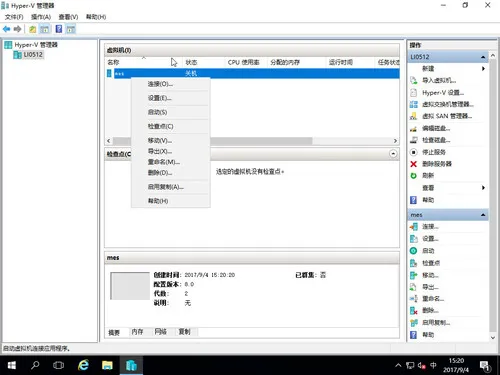Choose 删除(D)... from the context menu
The height and width of the screenshot is (375, 500).
[x=171, y=173]
